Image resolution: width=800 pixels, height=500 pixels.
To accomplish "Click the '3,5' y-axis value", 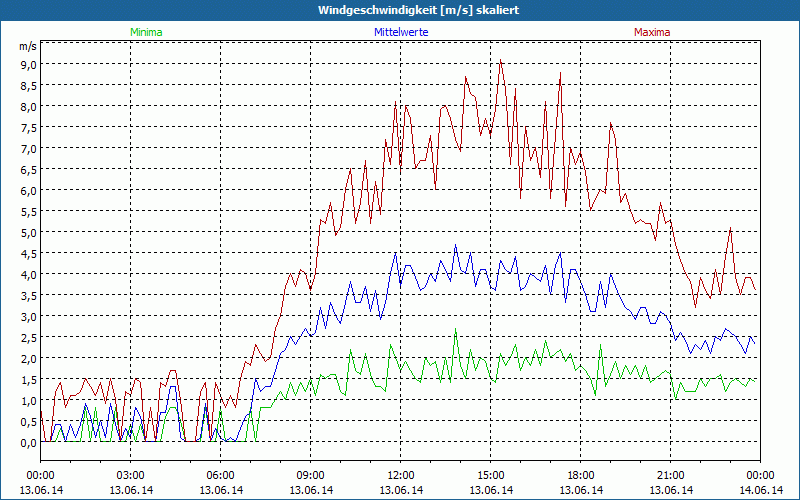I will [x=29, y=296].
